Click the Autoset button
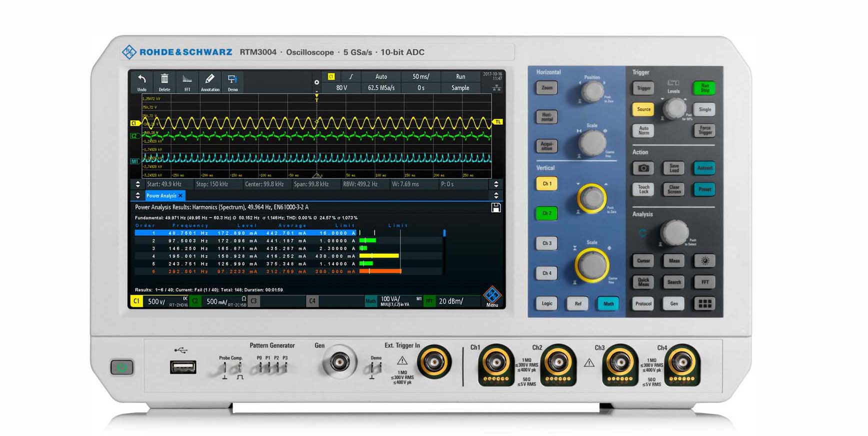Image resolution: width=868 pixels, height=436 pixels. point(704,168)
